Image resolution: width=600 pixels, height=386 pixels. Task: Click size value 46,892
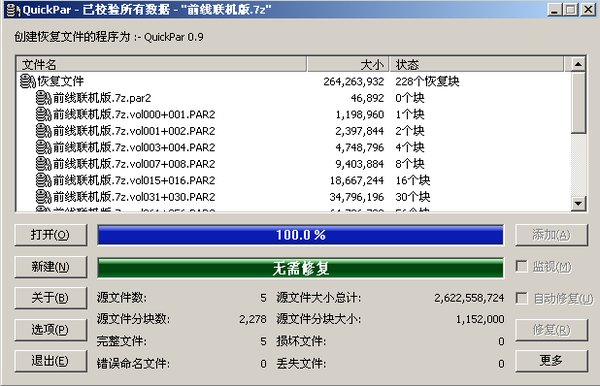367,98
